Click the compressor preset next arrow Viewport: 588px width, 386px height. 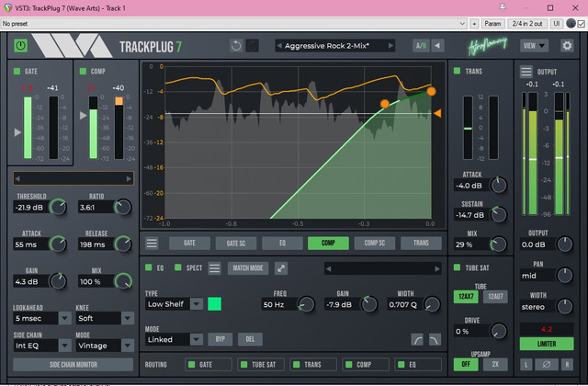pos(129,179)
